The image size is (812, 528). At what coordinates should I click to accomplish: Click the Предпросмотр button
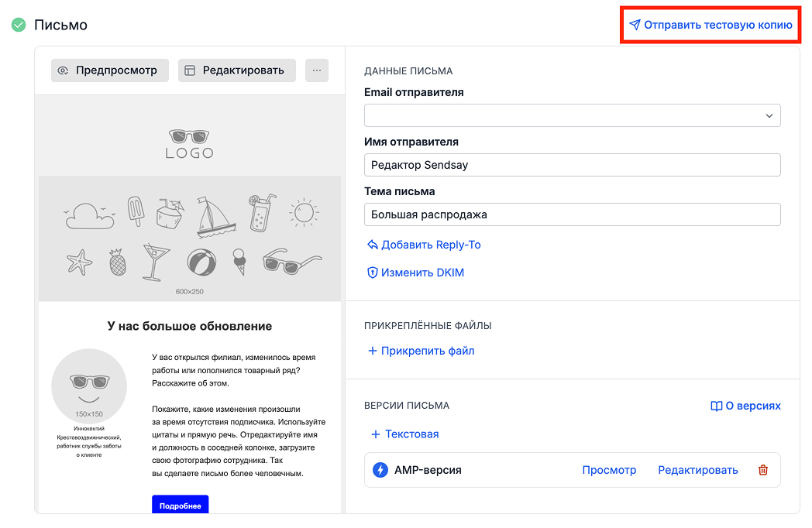[x=110, y=70]
